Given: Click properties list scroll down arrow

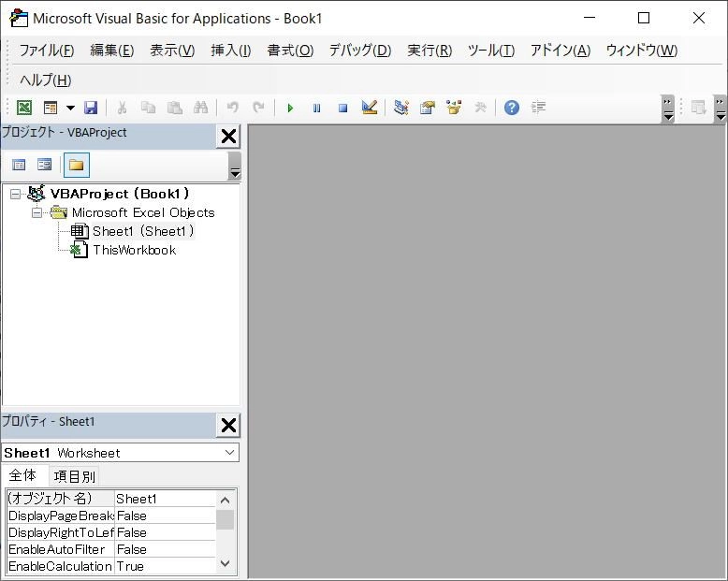Looking at the screenshot, I should 226,564.
